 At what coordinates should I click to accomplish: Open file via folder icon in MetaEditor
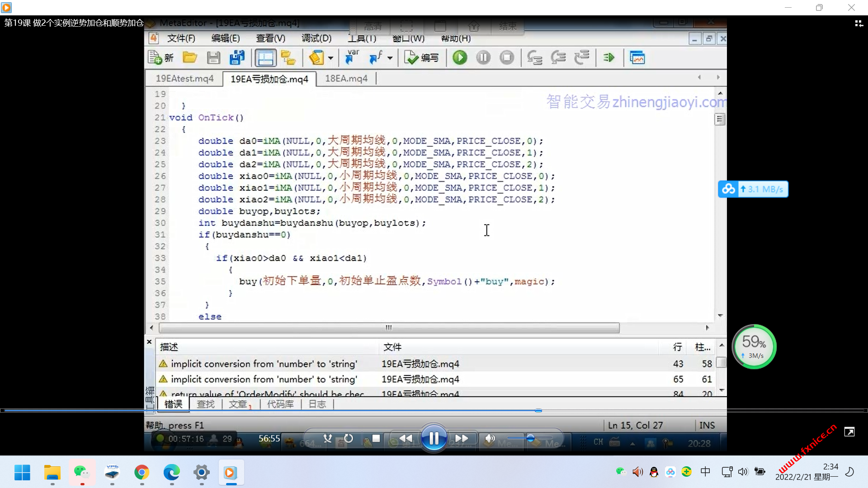190,58
